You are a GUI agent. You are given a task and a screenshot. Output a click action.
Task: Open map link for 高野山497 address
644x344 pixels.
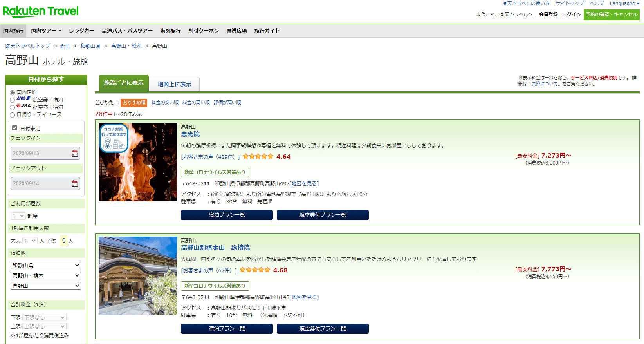(x=304, y=184)
